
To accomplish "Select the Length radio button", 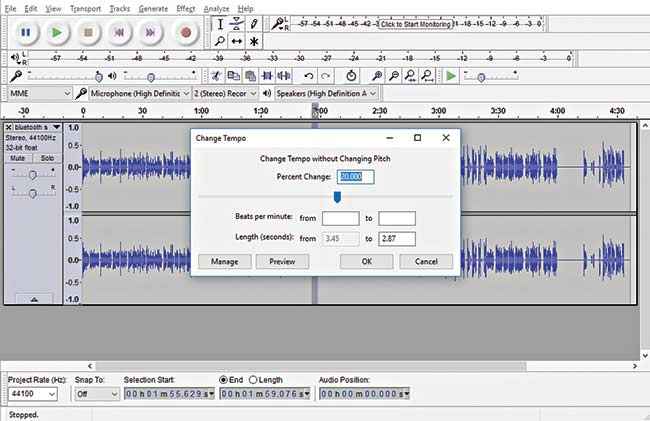I will click(254, 380).
